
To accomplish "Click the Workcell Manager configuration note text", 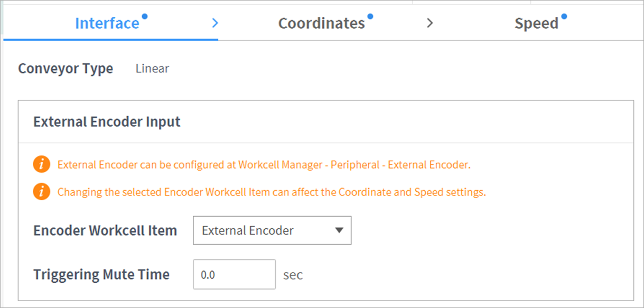I will [x=264, y=165].
